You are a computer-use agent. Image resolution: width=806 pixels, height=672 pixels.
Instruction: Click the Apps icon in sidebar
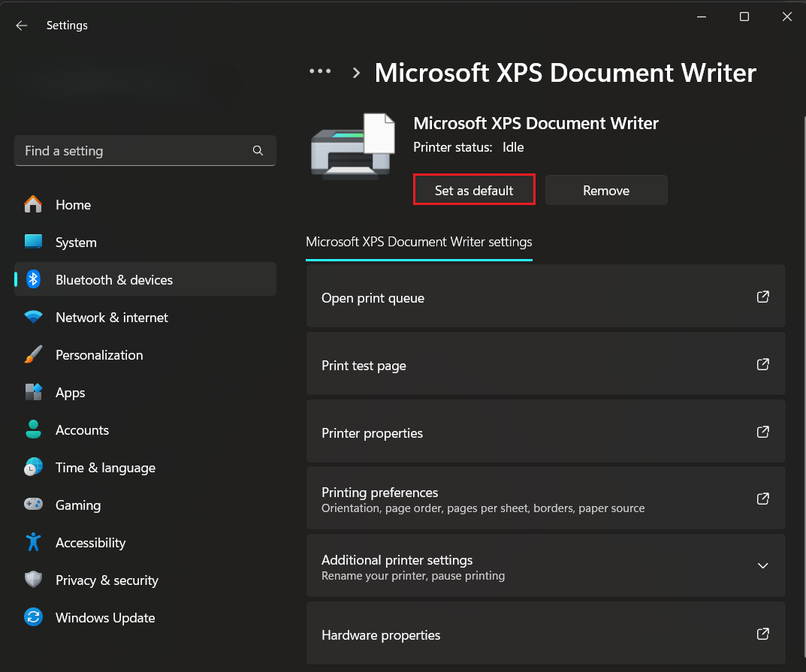pyautogui.click(x=33, y=392)
